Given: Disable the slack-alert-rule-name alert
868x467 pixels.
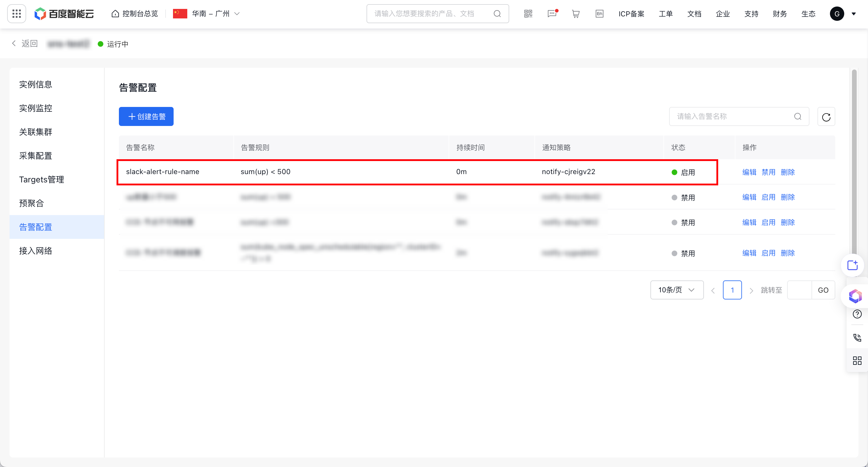Looking at the screenshot, I should 768,172.
